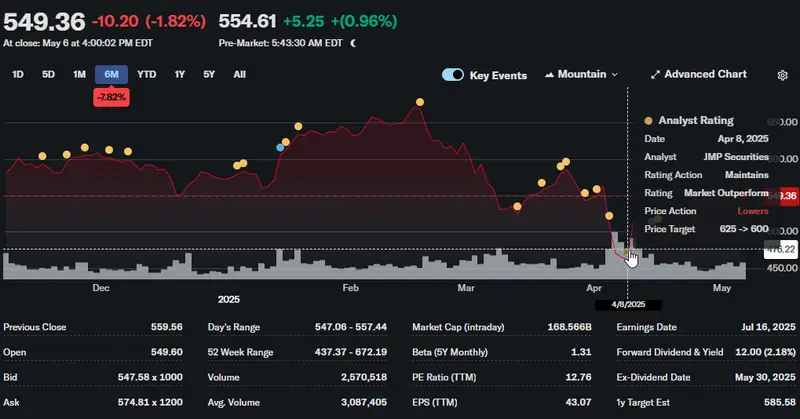Click the yellow event dot at February peak
The image size is (800, 419).
click(x=420, y=102)
